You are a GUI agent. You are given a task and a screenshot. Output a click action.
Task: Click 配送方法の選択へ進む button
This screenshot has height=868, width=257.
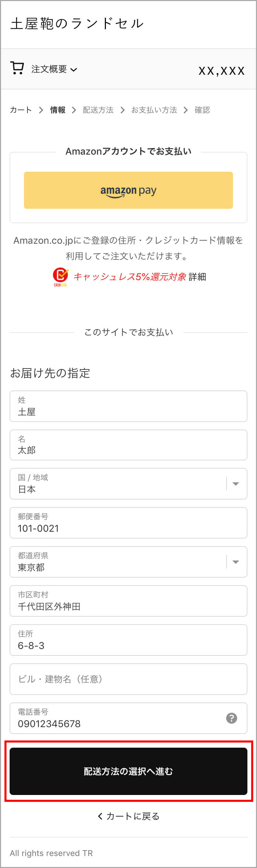[x=128, y=771]
